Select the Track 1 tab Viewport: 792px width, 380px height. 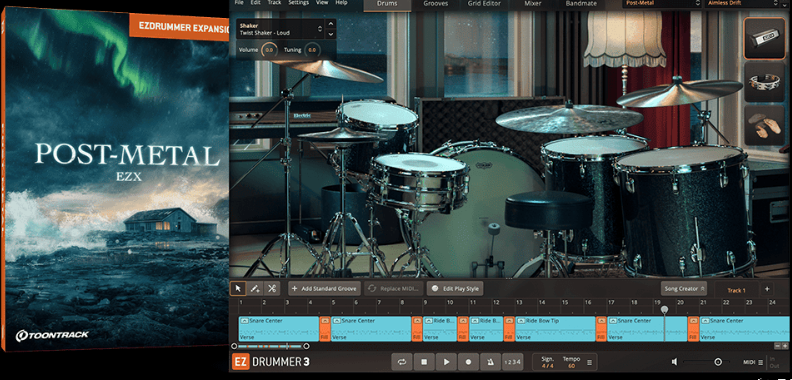tap(735, 290)
